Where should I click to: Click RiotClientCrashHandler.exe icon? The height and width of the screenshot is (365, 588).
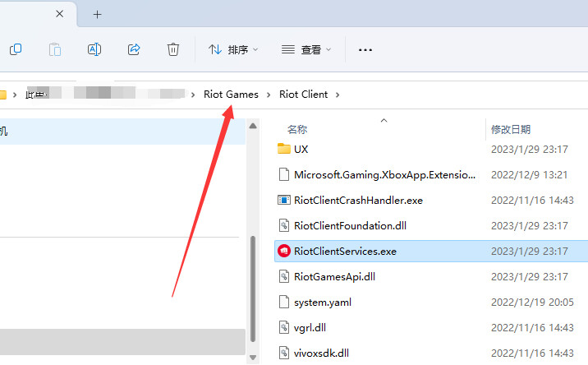(284, 200)
